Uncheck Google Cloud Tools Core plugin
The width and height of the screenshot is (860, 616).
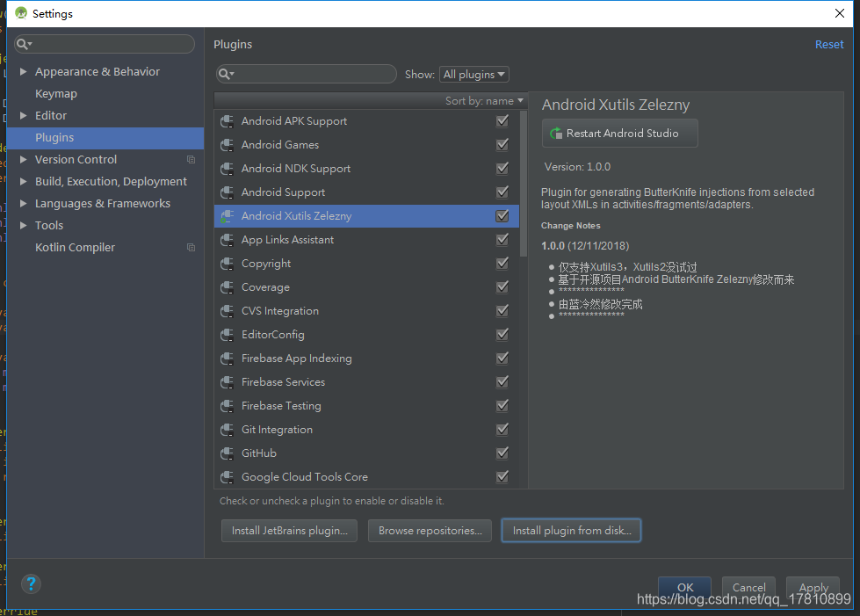[x=502, y=476]
